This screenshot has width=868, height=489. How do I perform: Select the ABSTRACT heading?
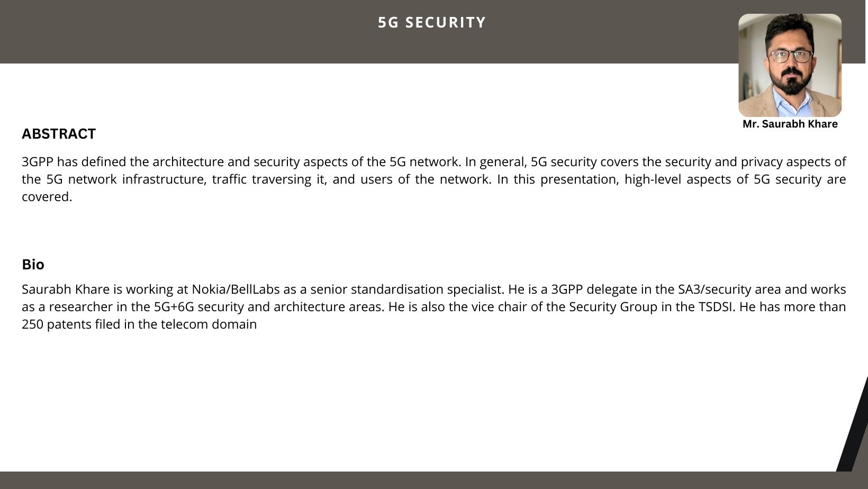pos(59,134)
